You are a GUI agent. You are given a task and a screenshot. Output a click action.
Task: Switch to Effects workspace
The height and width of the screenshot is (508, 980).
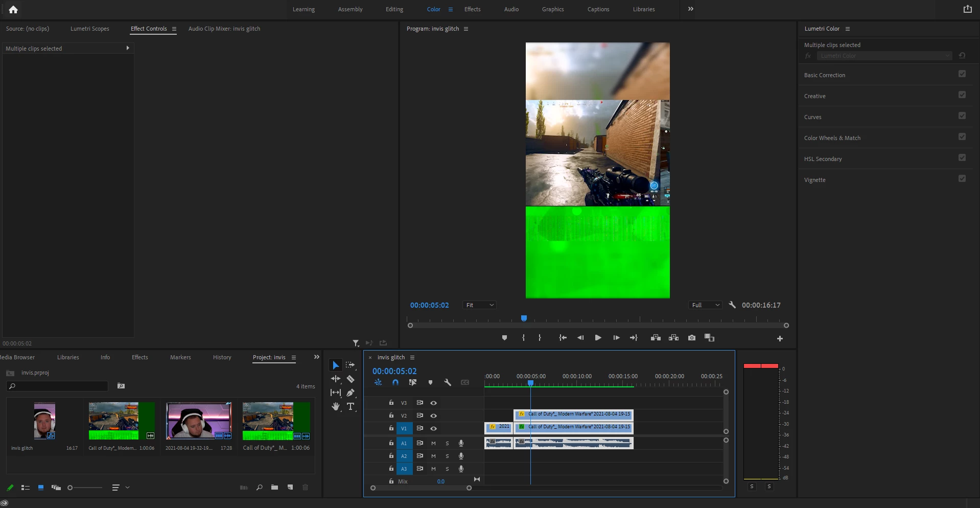coord(473,9)
